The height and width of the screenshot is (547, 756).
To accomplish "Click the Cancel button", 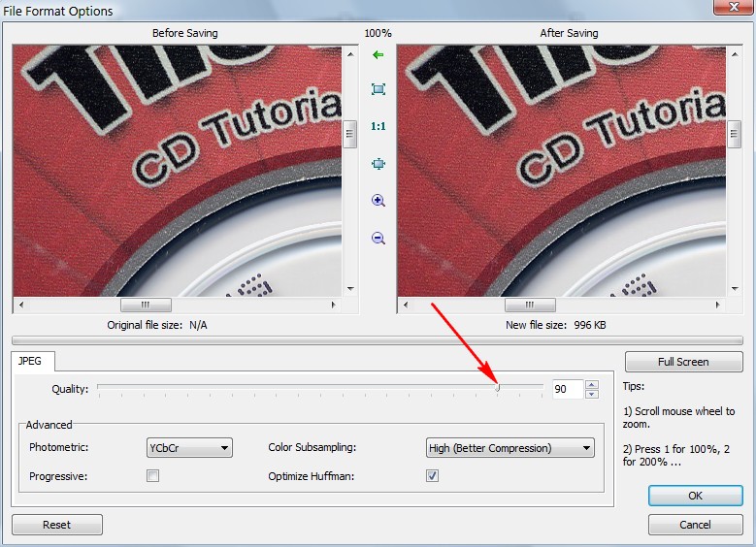I will point(695,525).
